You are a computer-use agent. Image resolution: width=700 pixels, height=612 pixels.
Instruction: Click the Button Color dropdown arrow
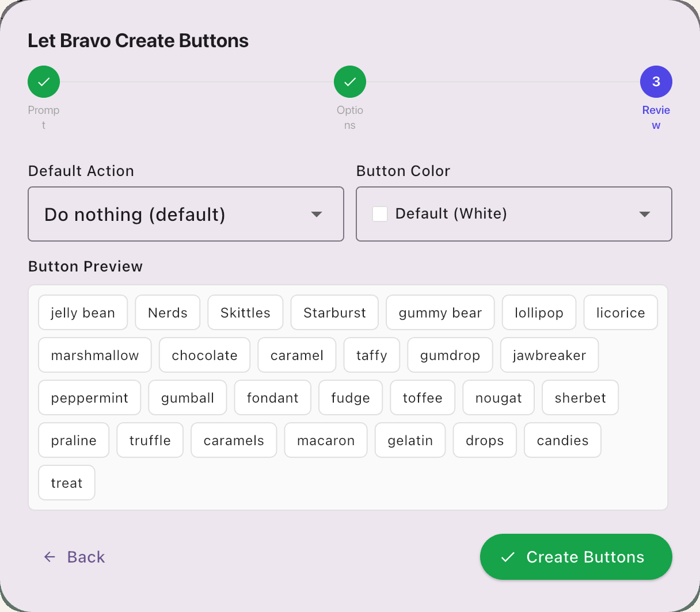point(645,214)
